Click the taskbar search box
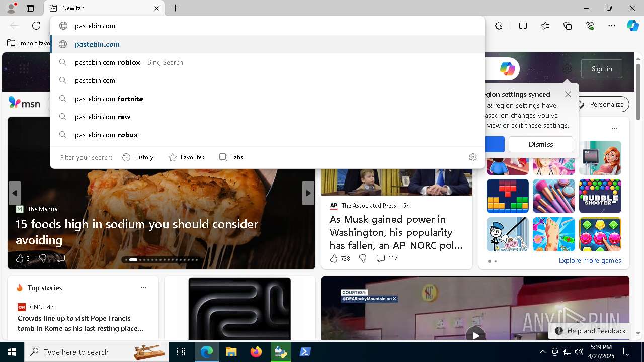The width and height of the screenshot is (644, 362). click(x=97, y=352)
